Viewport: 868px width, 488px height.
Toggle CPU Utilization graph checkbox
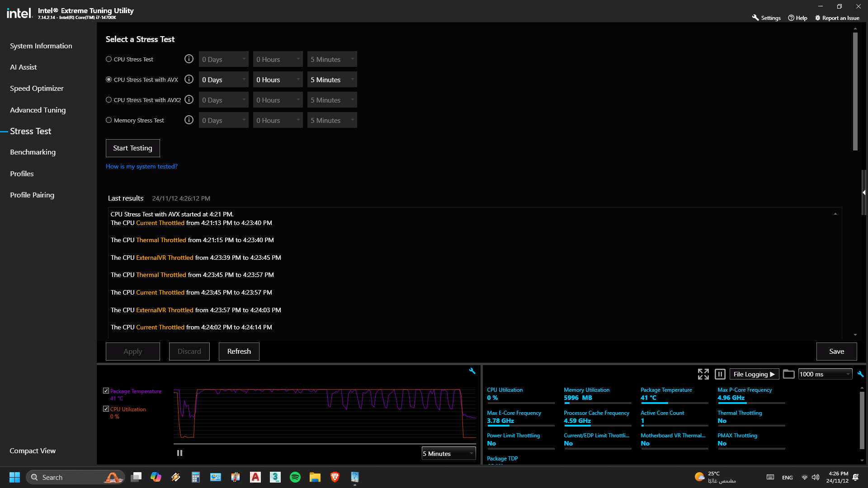(106, 409)
